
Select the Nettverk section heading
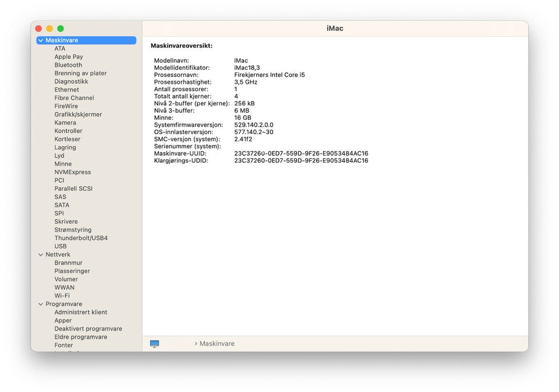(x=58, y=255)
